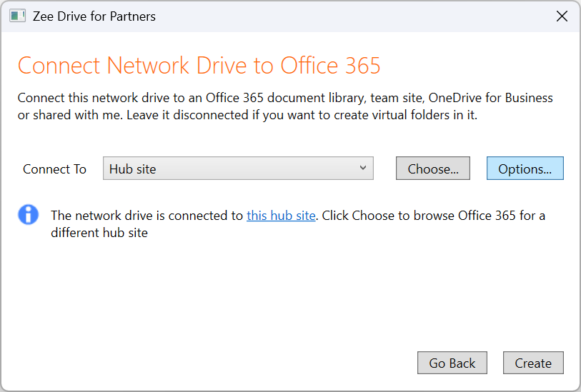This screenshot has width=581, height=392.
Task: Click Create to create the network drive
Action: (x=533, y=363)
